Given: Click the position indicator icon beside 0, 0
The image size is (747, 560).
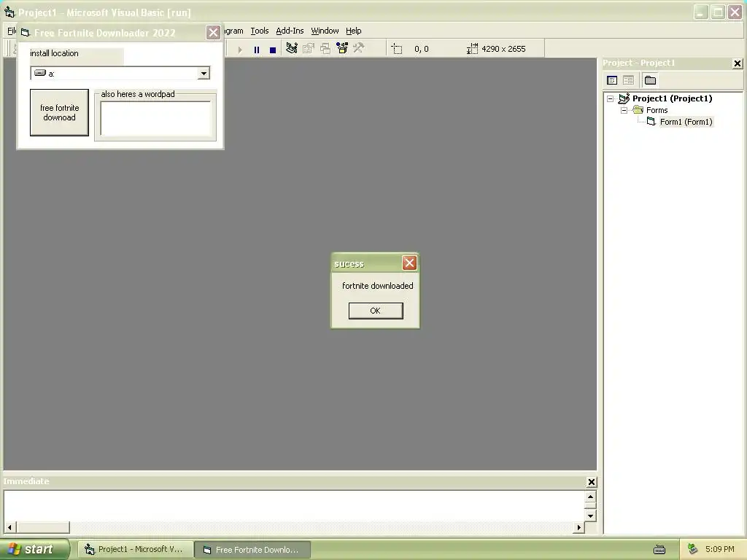Looking at the screenshot, I should (397, 49).
